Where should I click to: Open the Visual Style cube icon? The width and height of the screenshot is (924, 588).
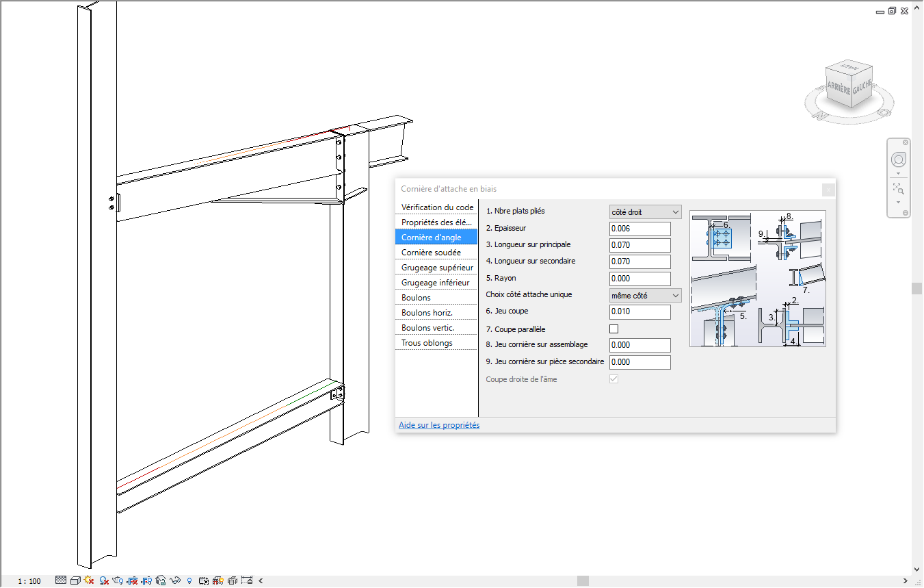click(75, 580)
